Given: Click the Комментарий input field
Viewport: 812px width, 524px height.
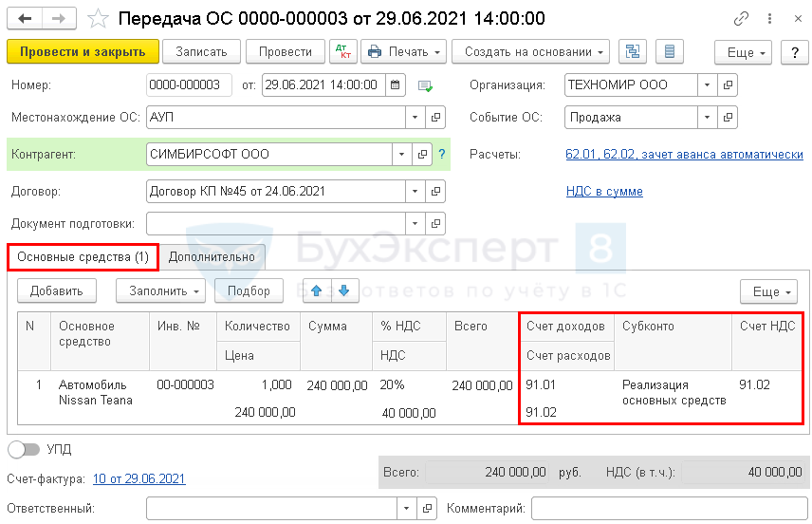Looking at the screenshot, I should [x=667, y=509].
